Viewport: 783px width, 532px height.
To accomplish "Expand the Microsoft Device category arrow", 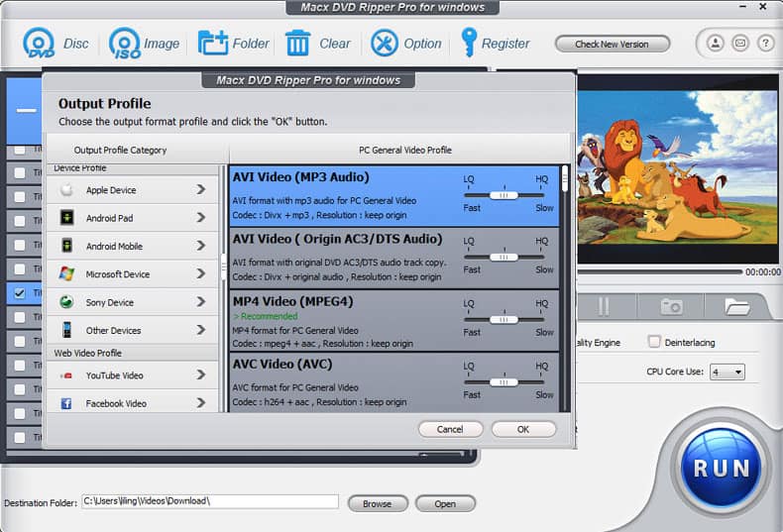I will click(201, 273).
